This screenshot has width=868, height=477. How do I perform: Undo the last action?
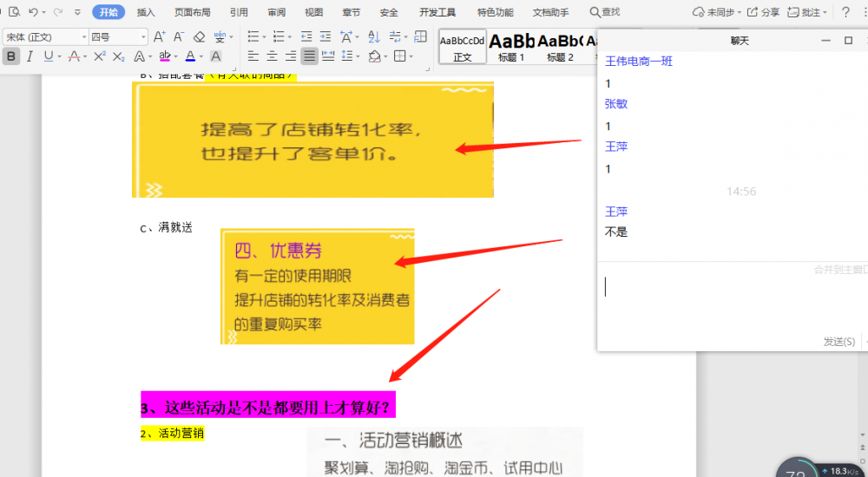coord(33,11)
